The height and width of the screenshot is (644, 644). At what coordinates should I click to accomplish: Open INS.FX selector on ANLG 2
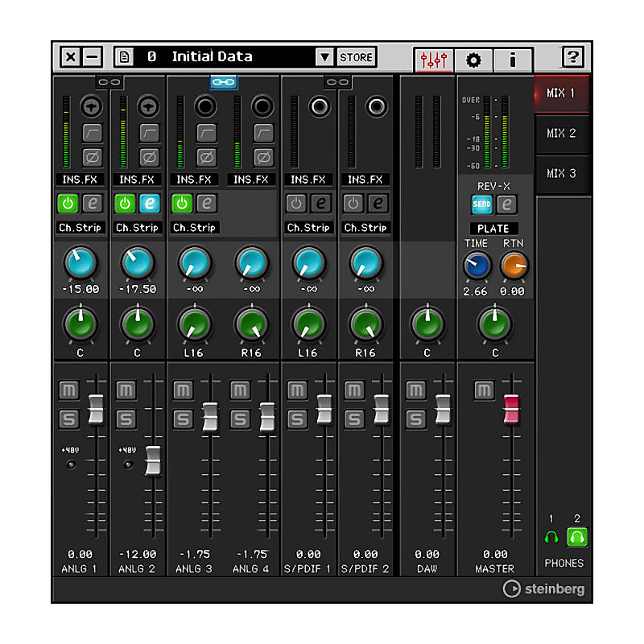click(x=137, y=180)
